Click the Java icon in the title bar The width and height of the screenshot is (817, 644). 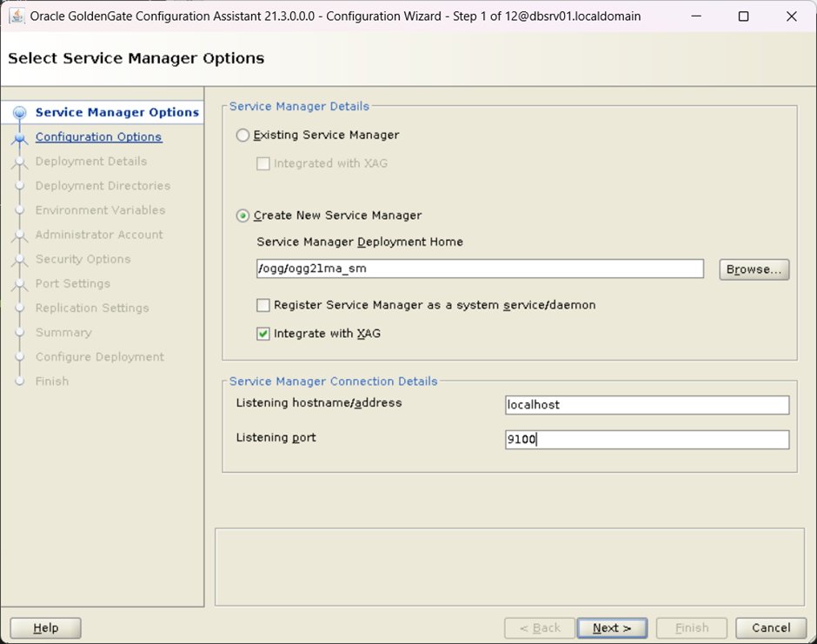(x=17, y=17)
